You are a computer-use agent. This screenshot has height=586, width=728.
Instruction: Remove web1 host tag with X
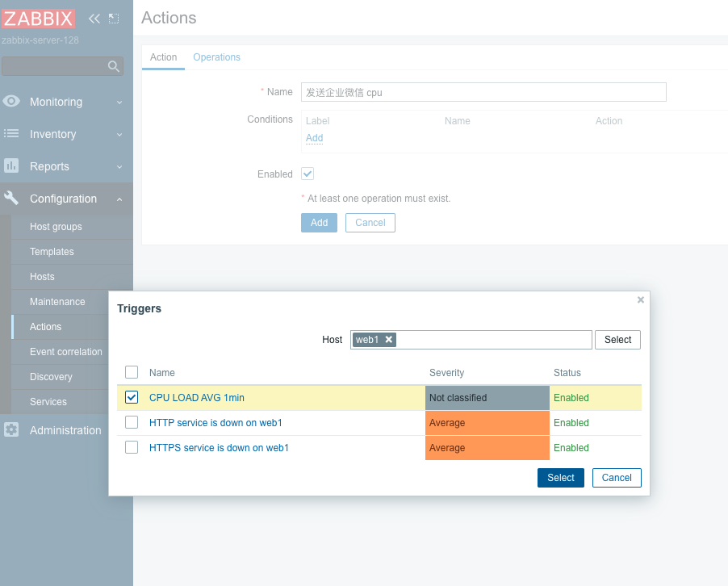tap(389, 340)
